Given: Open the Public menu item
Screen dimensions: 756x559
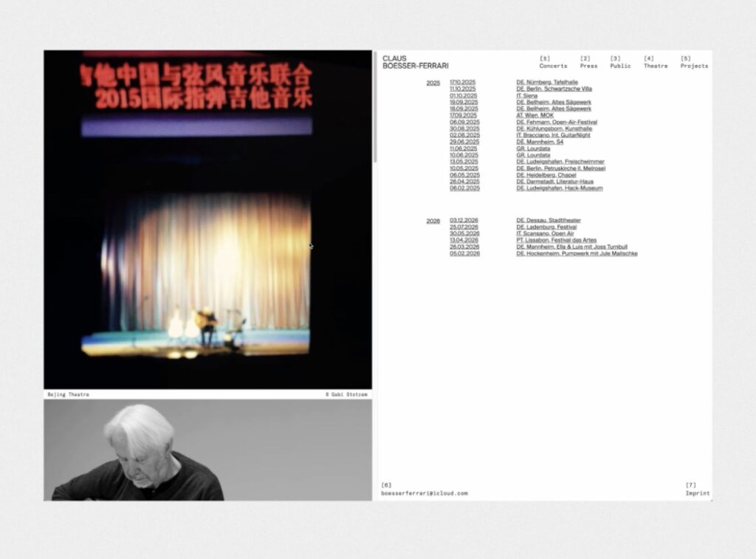Looking at the screenshot, I should pos(620,66).
